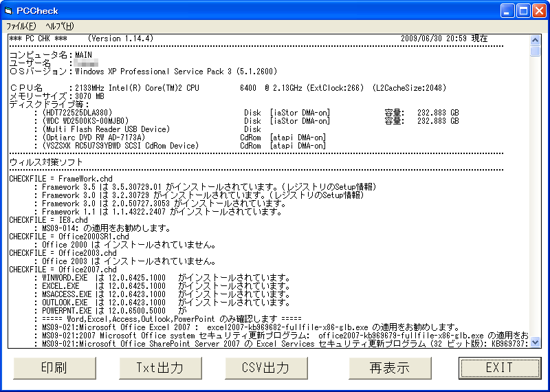Click the 'Windows XP Professional Service Pack 3' line
This screenshot has height=392, width=550.
tap(143, 72)
